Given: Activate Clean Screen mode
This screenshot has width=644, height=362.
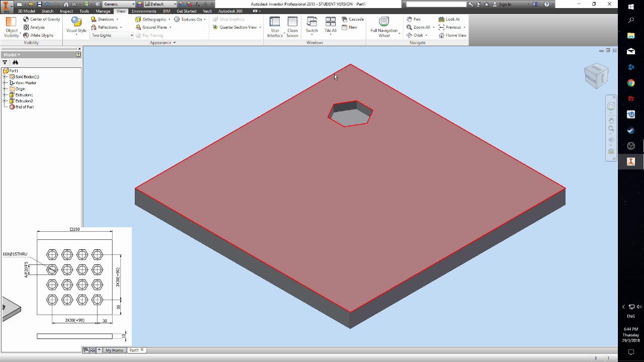Looking at the screenshot, I should (x=292, y=27).
